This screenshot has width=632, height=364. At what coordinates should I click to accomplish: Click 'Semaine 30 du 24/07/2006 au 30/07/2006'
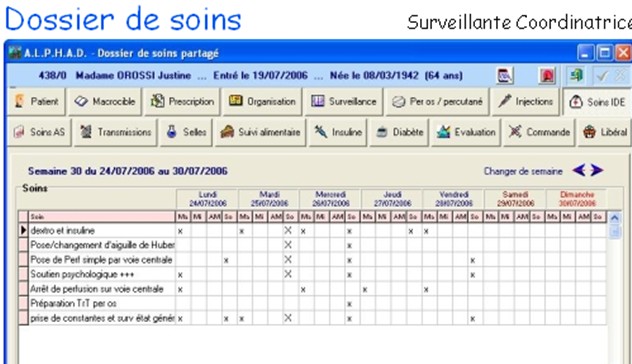127,171
